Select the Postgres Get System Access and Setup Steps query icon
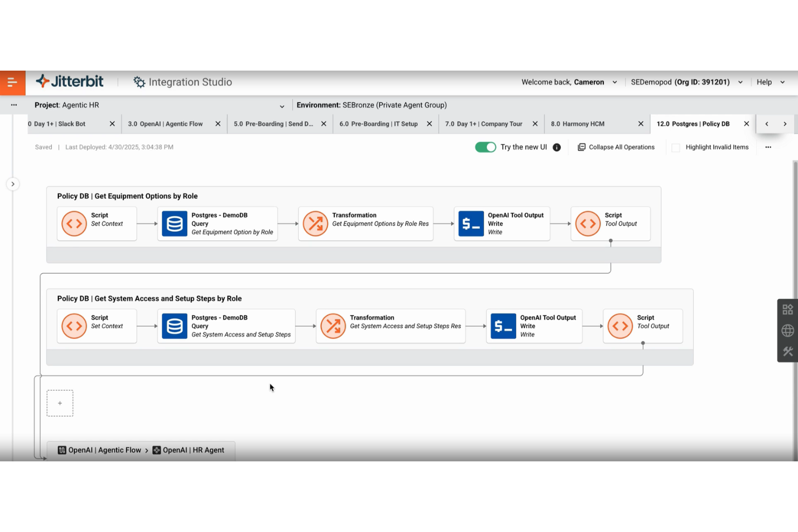Screen dimensions: 798x532 [175, 326]
